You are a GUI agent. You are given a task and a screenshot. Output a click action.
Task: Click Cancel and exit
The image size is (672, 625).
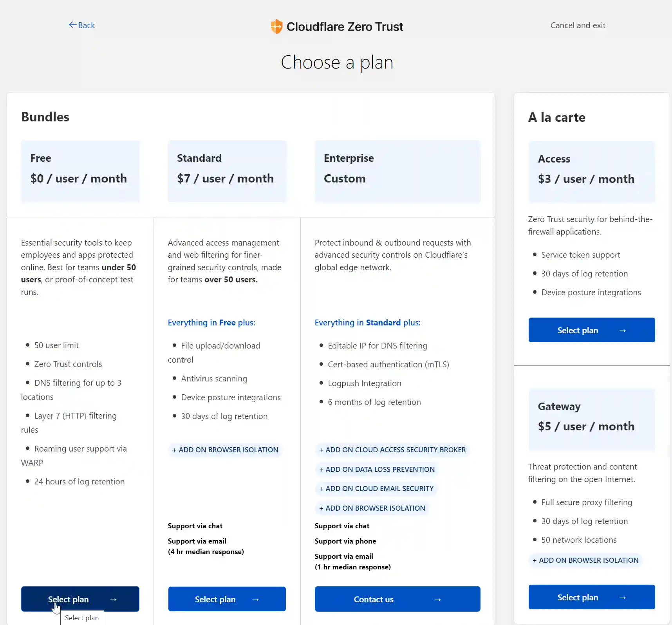click(578, 25)
